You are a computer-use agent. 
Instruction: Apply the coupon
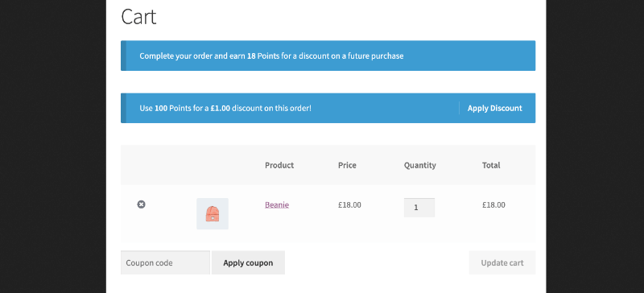(248, 262)
